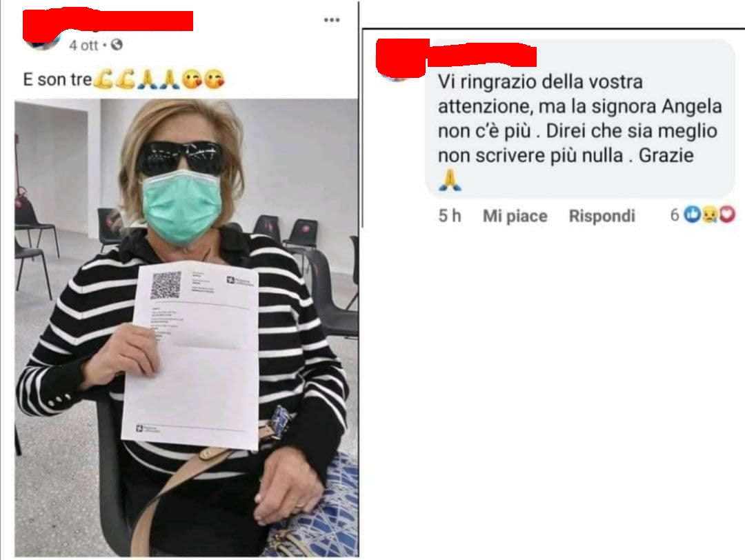Click the QR code on the document

(x=166, y=285)
